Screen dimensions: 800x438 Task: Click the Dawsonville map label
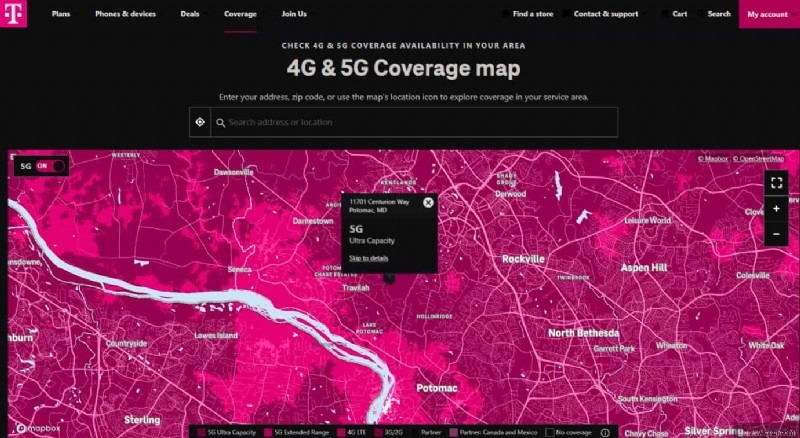click(234, 172)
